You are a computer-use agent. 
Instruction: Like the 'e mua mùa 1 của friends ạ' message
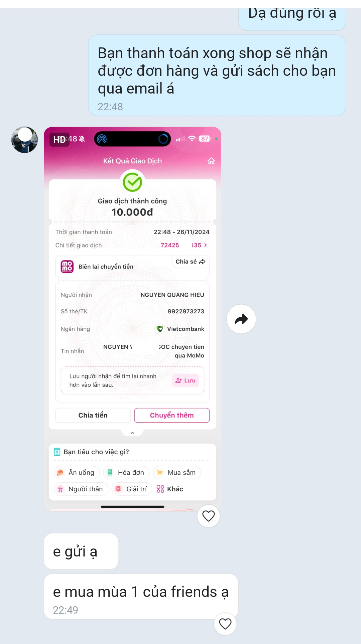[x=225, y=624]
